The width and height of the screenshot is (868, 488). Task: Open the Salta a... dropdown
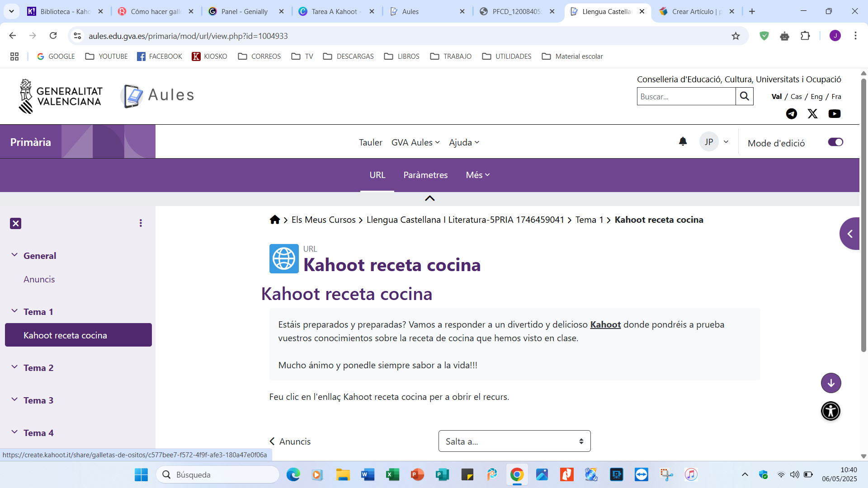pyautogui.click(x=514, y=441)
